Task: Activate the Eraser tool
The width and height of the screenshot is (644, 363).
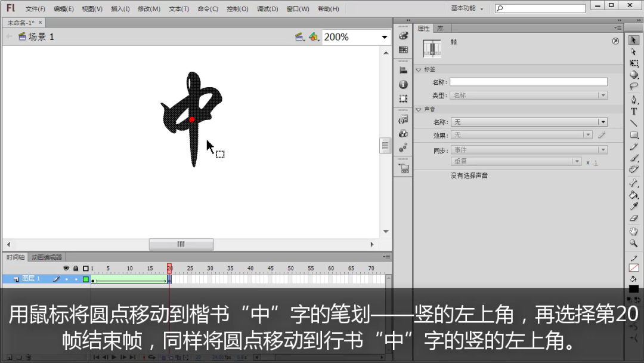Action: [634, 219]
